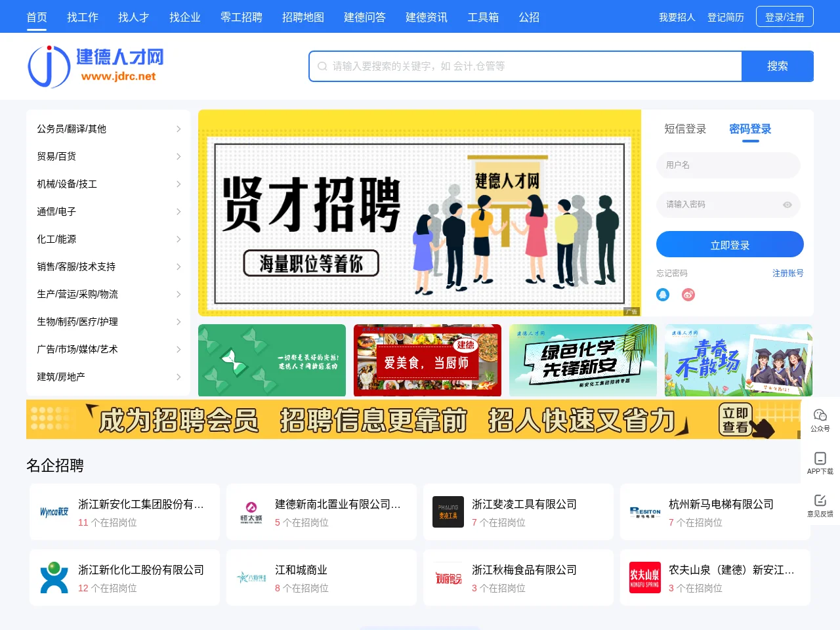Viewport: 840px width, 630px height.
Task: Switch to the 短信登录 tab
Action: coord(685,129)
